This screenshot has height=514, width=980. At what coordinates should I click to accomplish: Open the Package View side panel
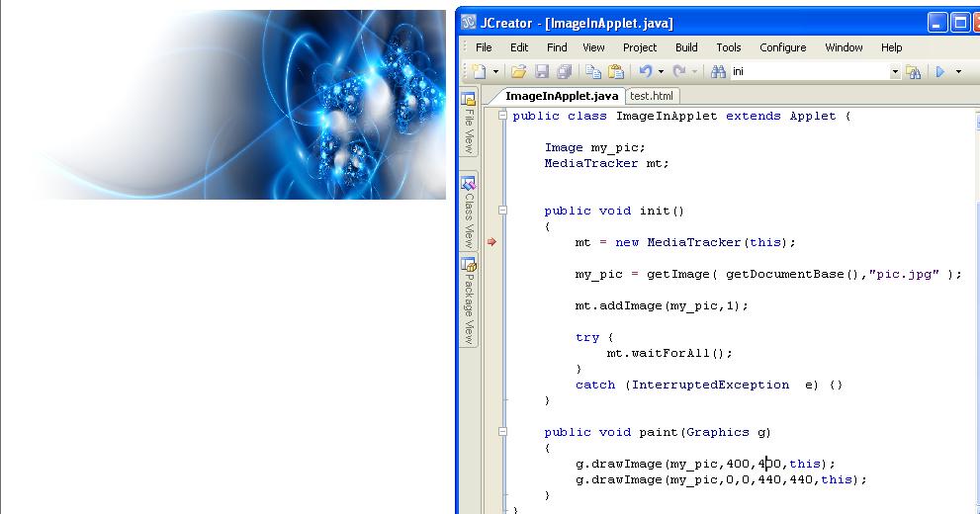[469, 300]
